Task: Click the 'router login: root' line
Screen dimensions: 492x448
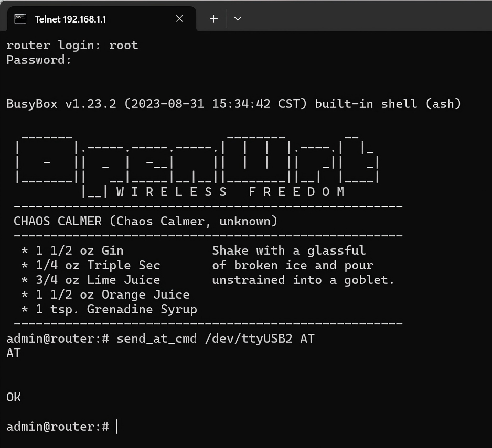Action: click(72, 45)
